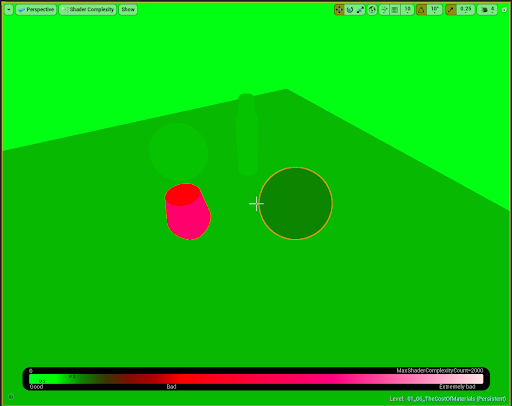Toggle scale snap icon
512x406 pixels.
451,10
